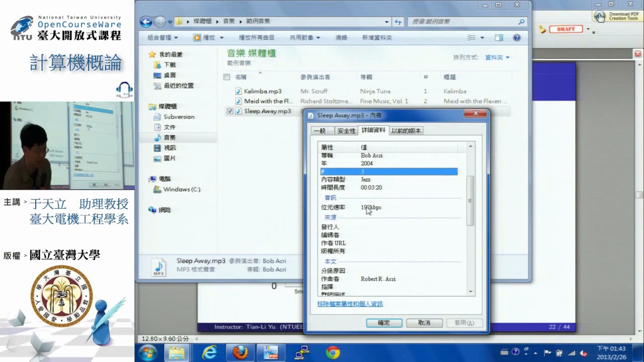Open the 安全性 tab
644x362 pixels.
[x=346, y=131]
